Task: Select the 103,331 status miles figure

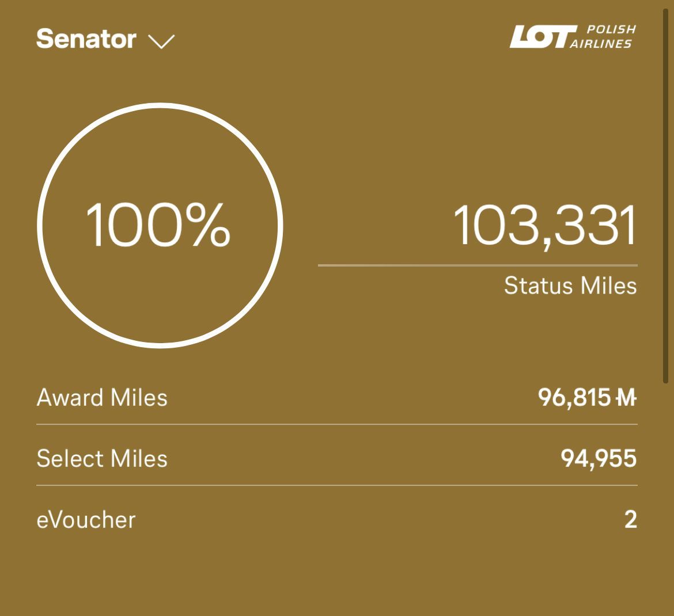Action: tap(544, 226)
